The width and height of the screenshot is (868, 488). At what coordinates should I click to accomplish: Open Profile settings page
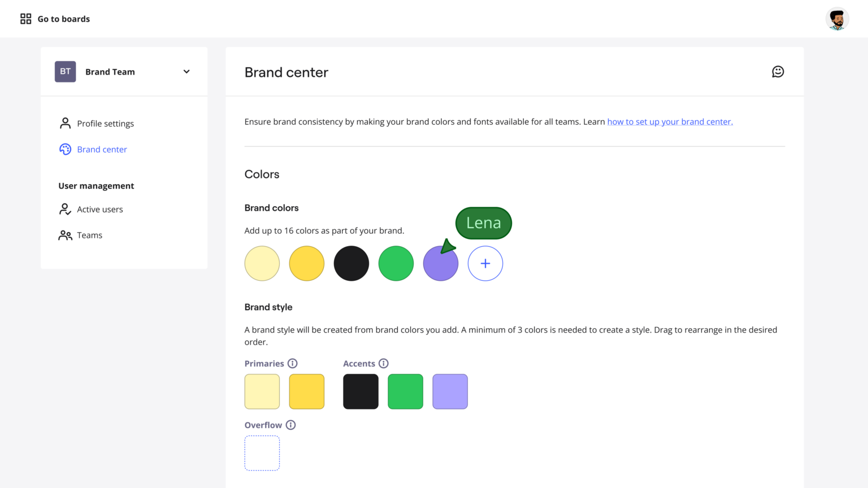coord(105,124)
